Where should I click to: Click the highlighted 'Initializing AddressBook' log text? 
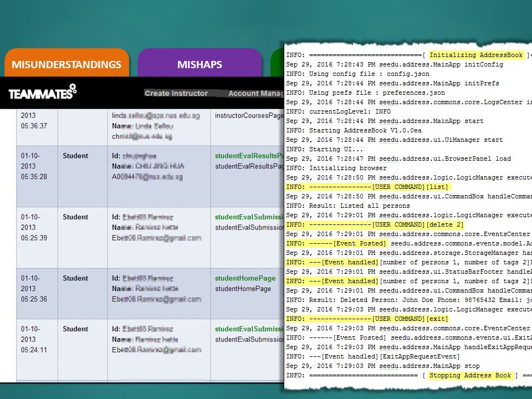[x=476, y=55]
